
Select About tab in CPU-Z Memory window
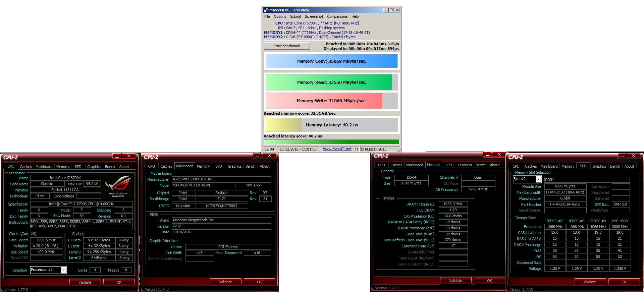(x=495, y=165)
